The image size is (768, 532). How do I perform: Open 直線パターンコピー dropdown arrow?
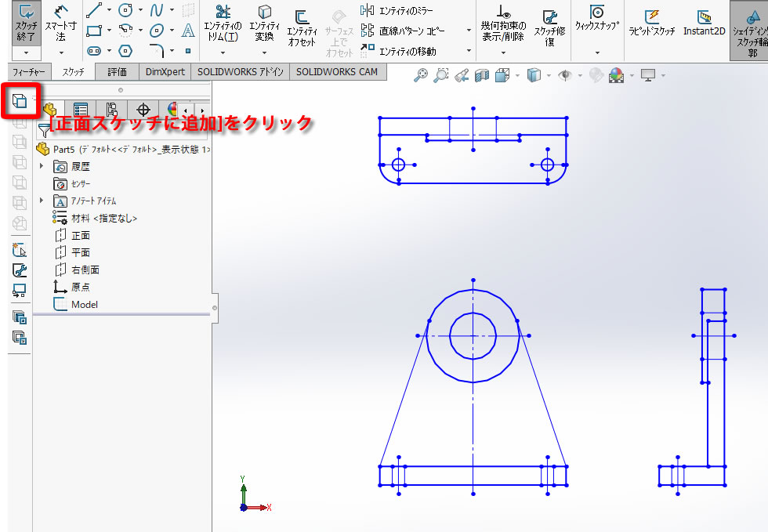(x=469, y=31)
